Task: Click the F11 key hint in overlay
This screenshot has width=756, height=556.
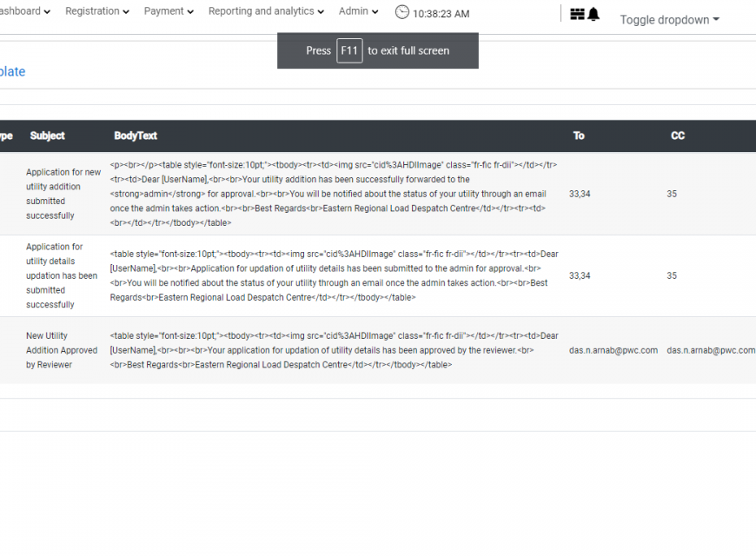Action: tap(349, 50)
